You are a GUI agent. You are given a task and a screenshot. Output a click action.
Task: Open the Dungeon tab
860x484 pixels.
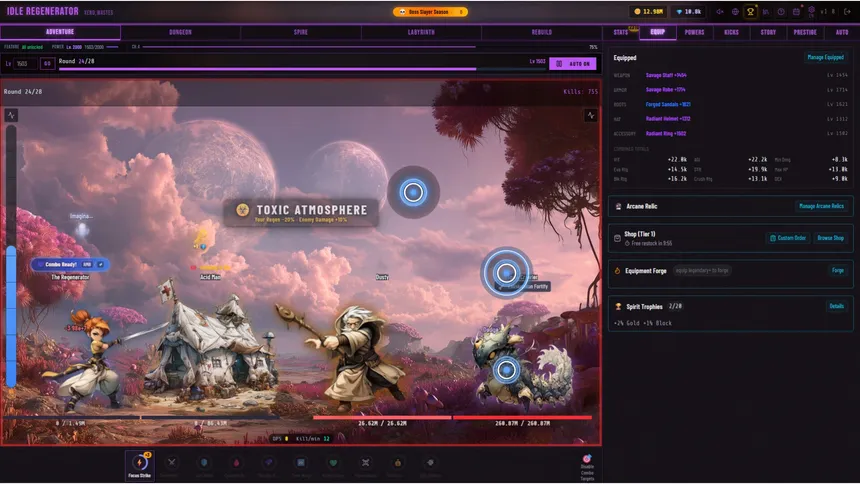coord(180,32)
